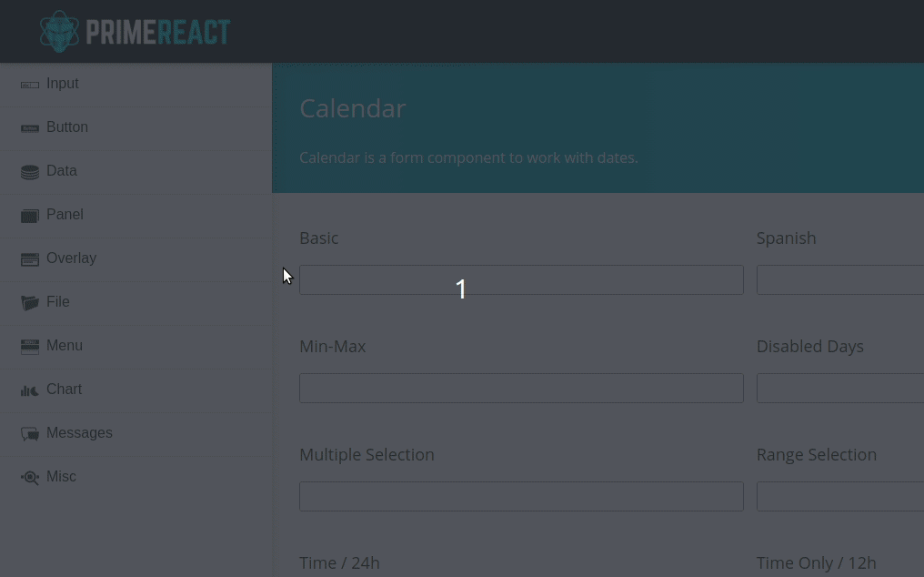Open the Menu navigation entry

click(x=65, y=345)
